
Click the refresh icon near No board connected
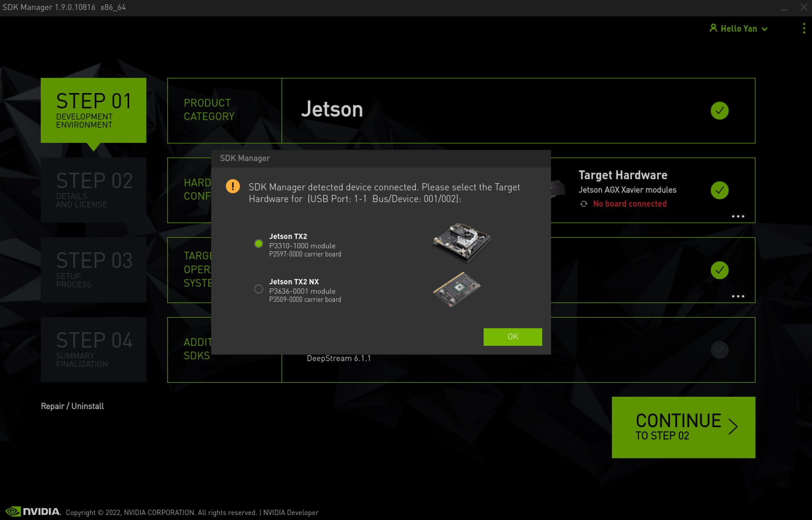tap(584, 203)
